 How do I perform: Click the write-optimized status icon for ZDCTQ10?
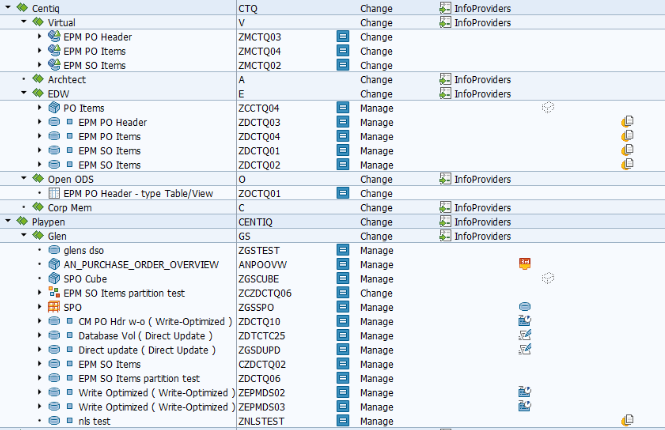[524, 321]
